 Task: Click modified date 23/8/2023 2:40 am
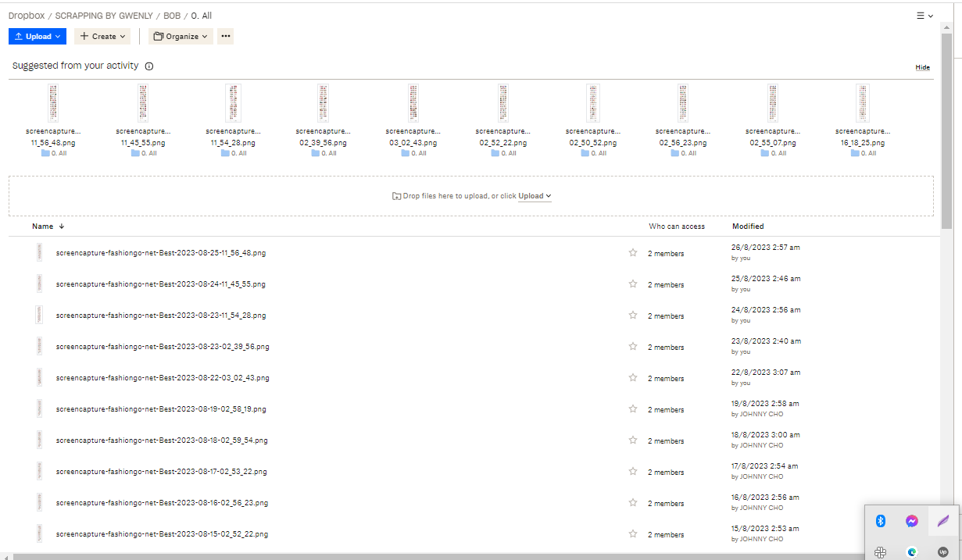tap(766, 341)
